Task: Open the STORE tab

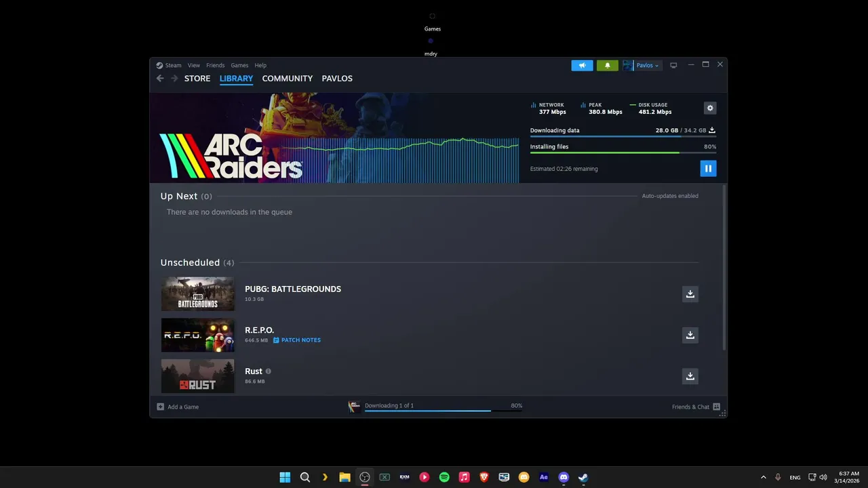Action: [x=197, y=79]
